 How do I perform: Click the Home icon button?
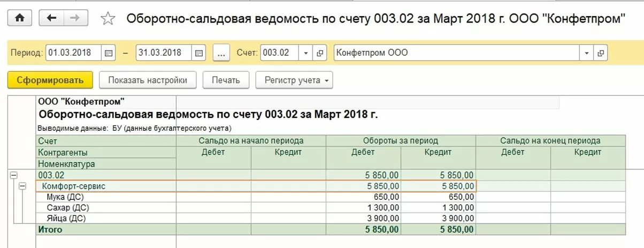[x=19, y=18]
